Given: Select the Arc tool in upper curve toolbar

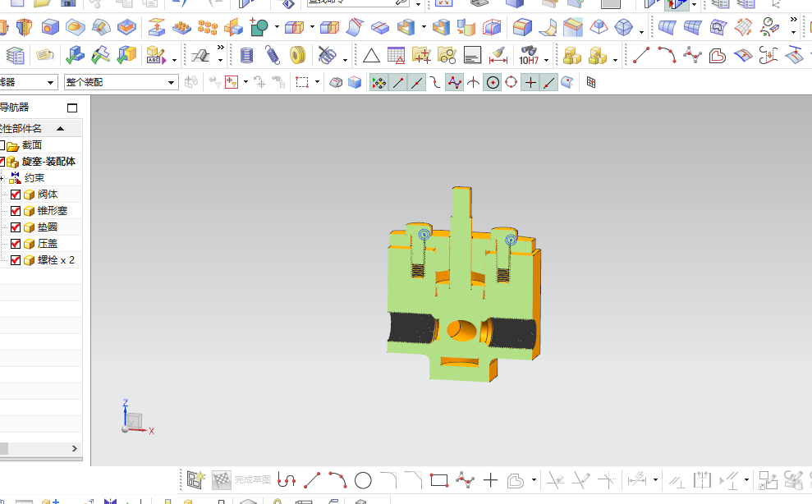Looking at the screenshot, I should (667, 55).
